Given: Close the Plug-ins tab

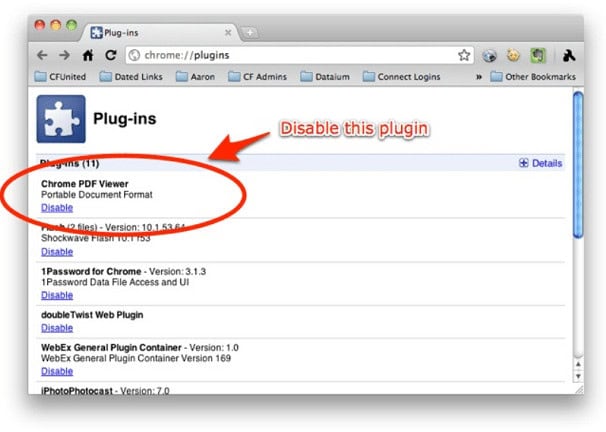Looking at the screenshot, I should [x=228, y=33].
